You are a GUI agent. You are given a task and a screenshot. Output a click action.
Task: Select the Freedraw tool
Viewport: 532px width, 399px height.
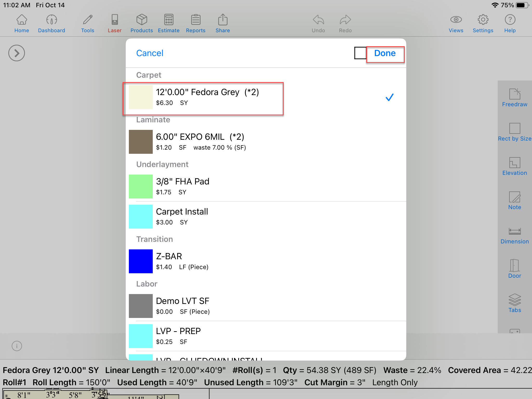click(515, 97)
